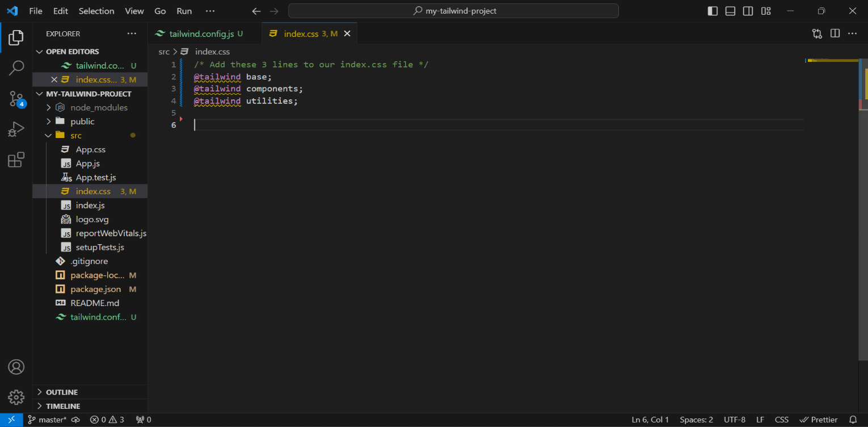
Task: Click the my-tailwind-project command center search
Action: pos(453,11)
